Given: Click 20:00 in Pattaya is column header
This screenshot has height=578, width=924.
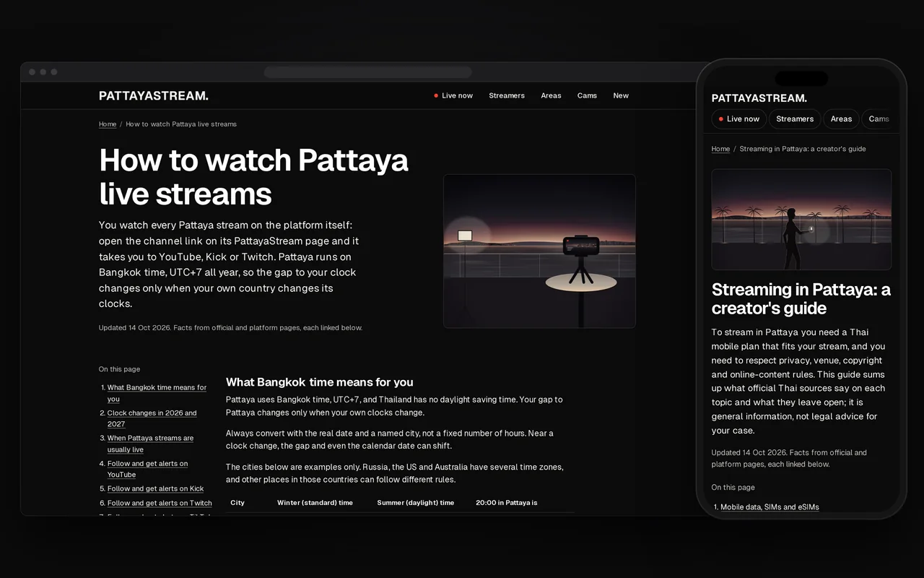Looking at the screenshot, I should pos(507,503).
